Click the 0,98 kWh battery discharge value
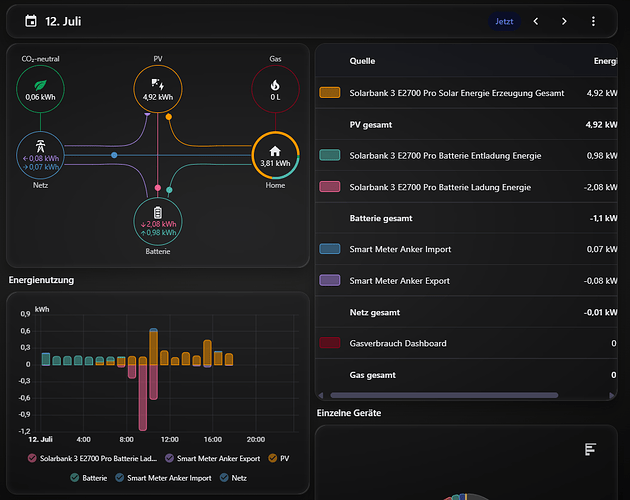This screenshot has height=500, width=630. (x=158, y=232)
